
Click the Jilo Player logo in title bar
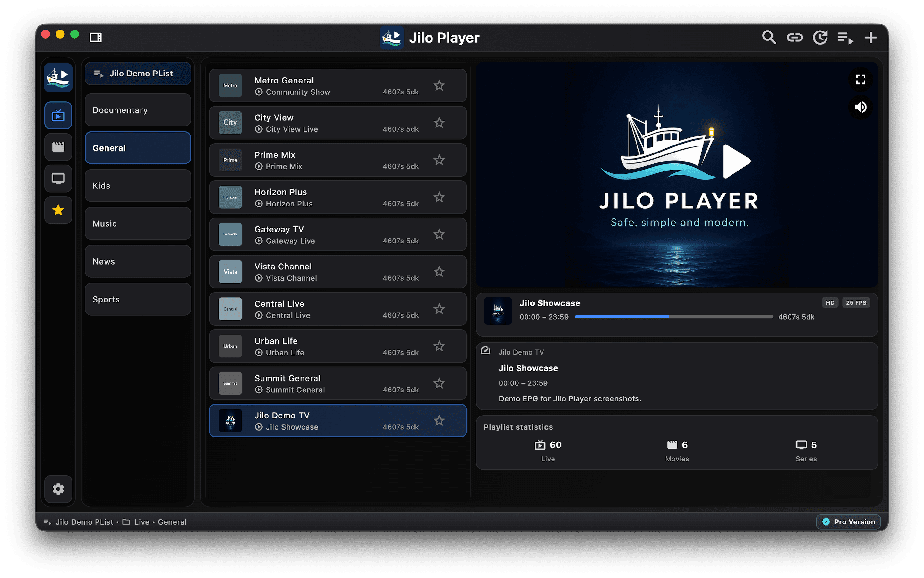[392, 38]
